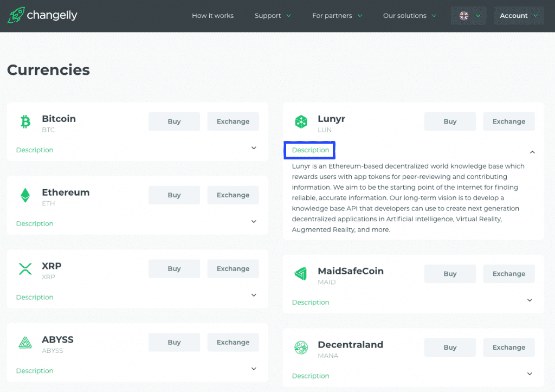The width and height of the screenshot is (555, 392).
Task: Click the Bitcoin Description link
Action: point(35,150)
